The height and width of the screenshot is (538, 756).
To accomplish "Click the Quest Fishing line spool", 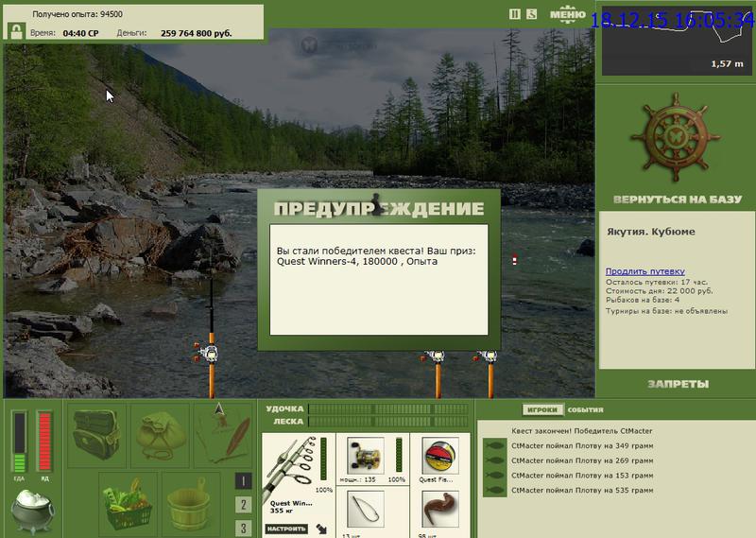I will 440,456.
